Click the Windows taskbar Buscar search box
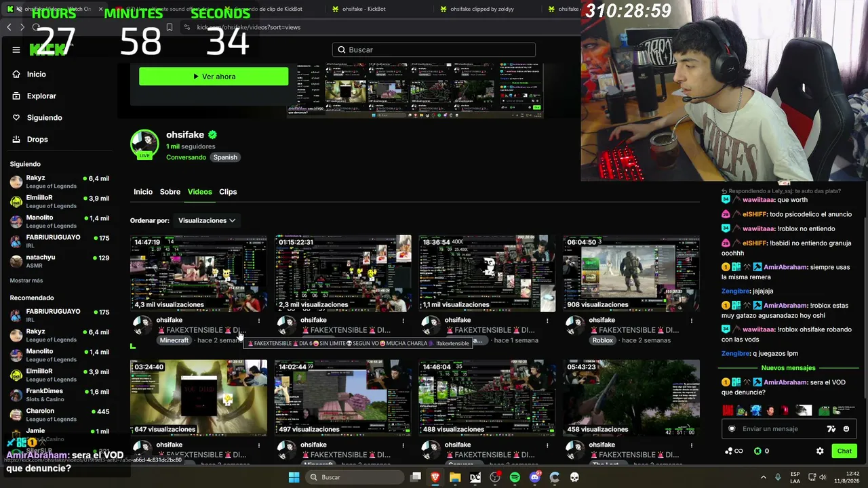The width and height of the screenshot is (868, 488). [355, 477]
